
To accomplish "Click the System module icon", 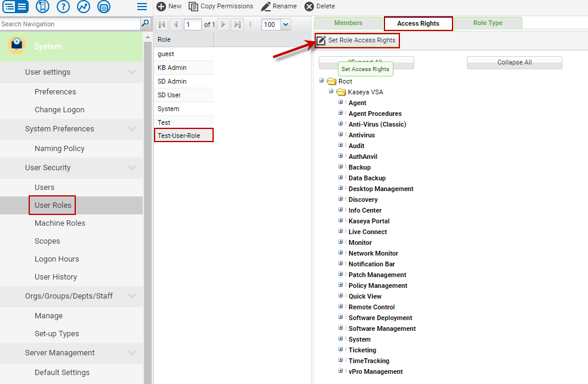I will (17, 45).
